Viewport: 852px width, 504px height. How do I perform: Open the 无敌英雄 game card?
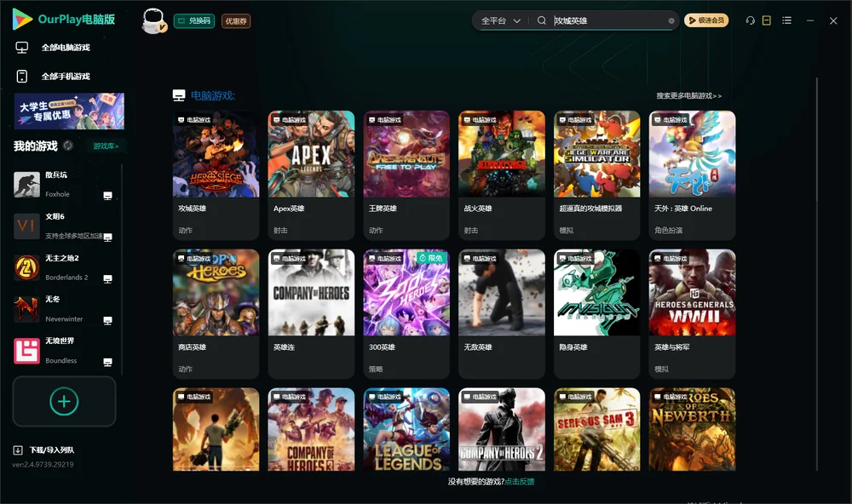pos(502,313)
